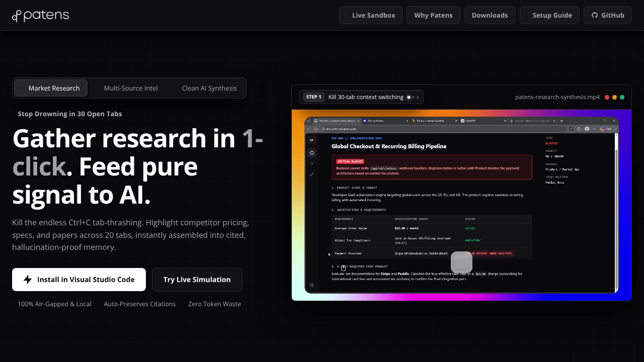Viewport: 644px width, 362px height.
Task: Click the 'Gather research in 1-click' headline
Action: point(137,167)
